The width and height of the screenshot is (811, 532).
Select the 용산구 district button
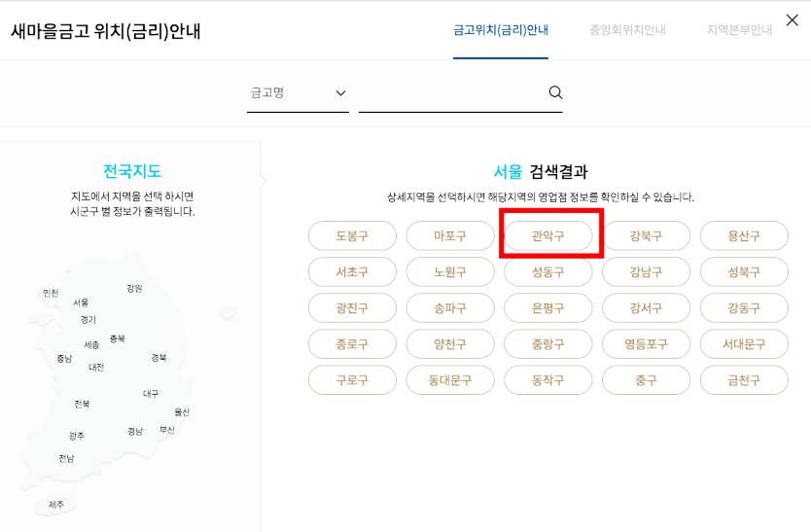pyautogui.click(x=744, y=236)
